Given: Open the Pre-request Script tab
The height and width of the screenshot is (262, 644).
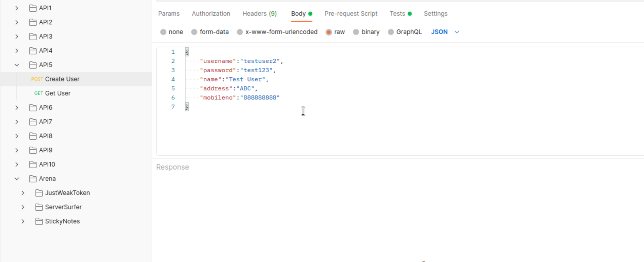Looking at the screenshot, I should click(351, 14).
